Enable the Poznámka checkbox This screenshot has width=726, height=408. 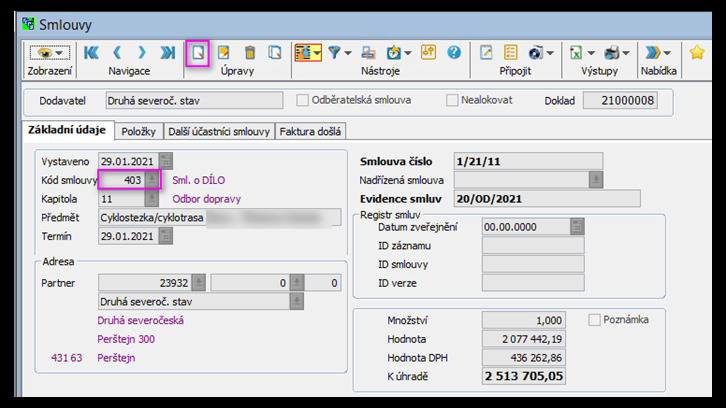click(595, 320)
